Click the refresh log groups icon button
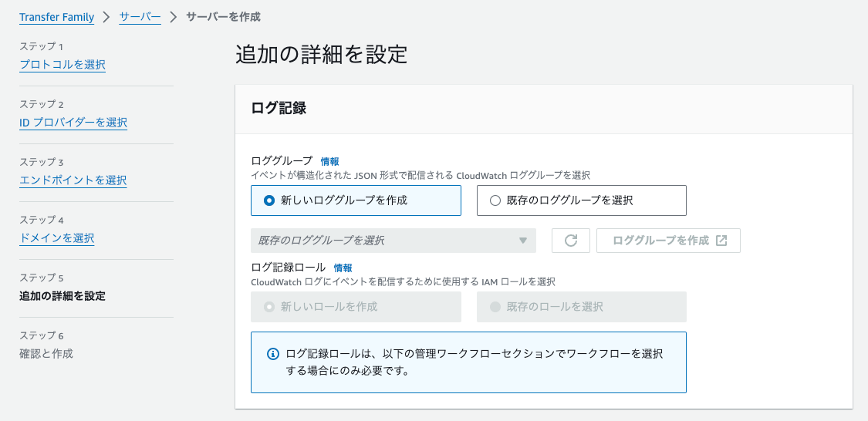The height and width of the screenshot is (421, 868). coord(571,241)
